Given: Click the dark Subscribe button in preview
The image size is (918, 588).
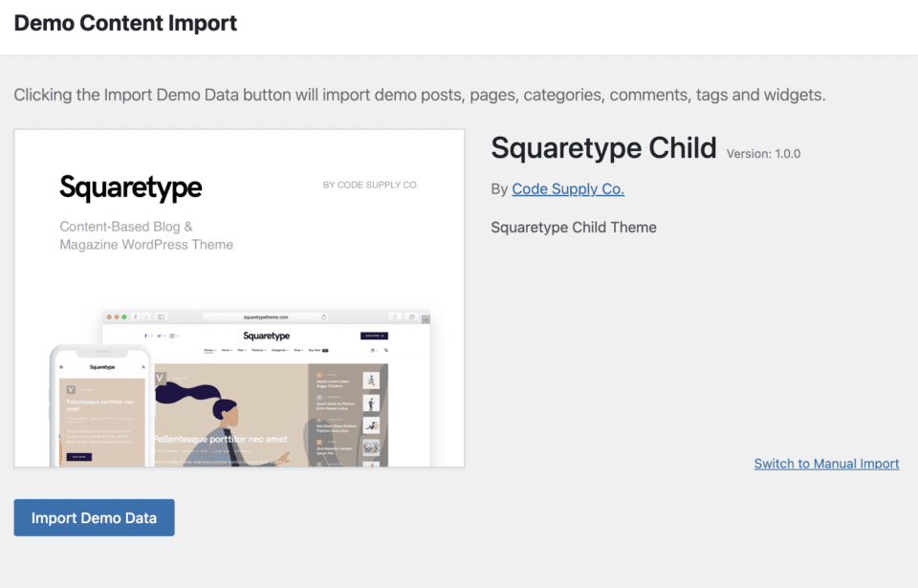Looking at the screenshot, I should click(374, 336).
